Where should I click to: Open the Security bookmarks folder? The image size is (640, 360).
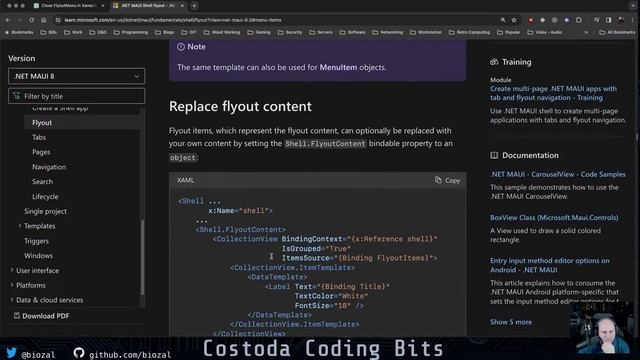coord(290,32)
